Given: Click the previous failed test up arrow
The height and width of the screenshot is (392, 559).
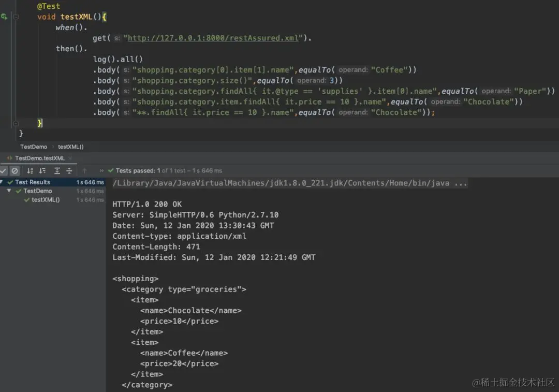Looking at the screenshot, I should 84,171.
